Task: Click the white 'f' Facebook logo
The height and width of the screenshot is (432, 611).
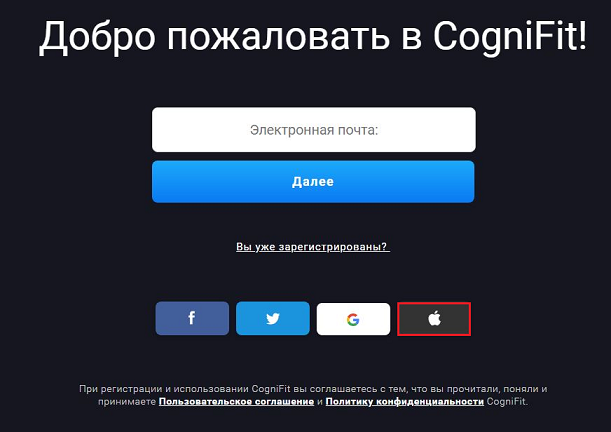Action: tap(191, 318)
